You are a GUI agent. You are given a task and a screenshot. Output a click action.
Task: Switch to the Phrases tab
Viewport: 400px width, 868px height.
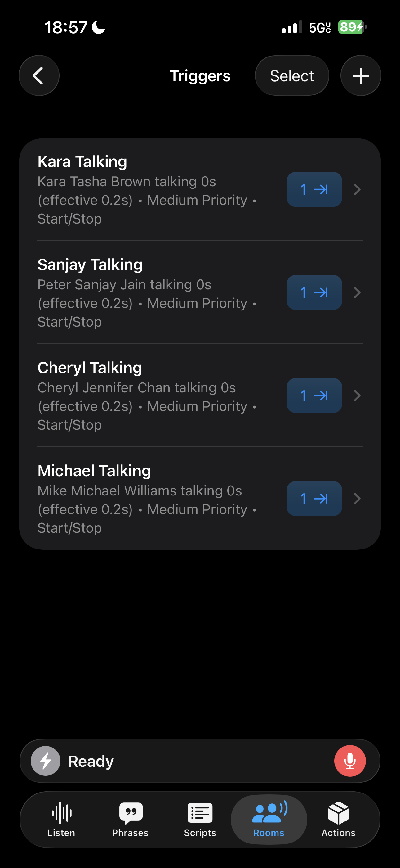click(x=130, y=819)
